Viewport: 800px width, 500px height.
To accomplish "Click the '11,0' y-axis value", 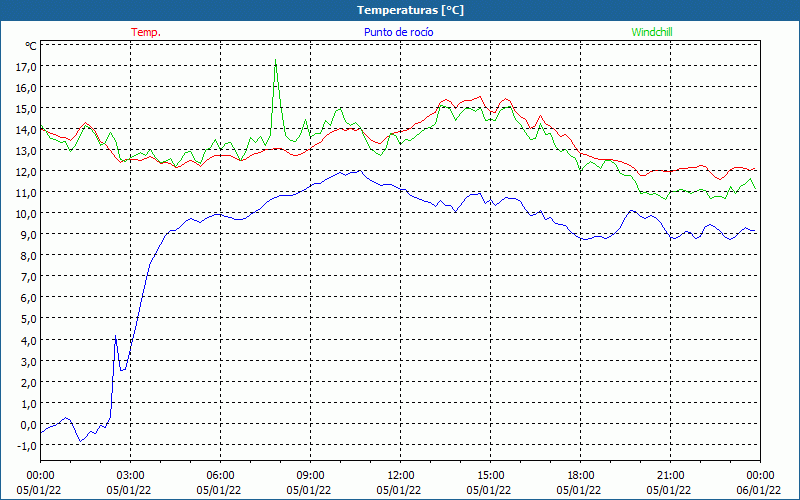I will (x=26, y=193).
